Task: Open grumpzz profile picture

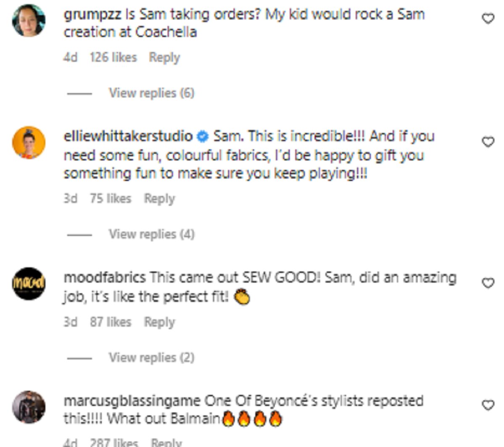Action: (29, 20)
